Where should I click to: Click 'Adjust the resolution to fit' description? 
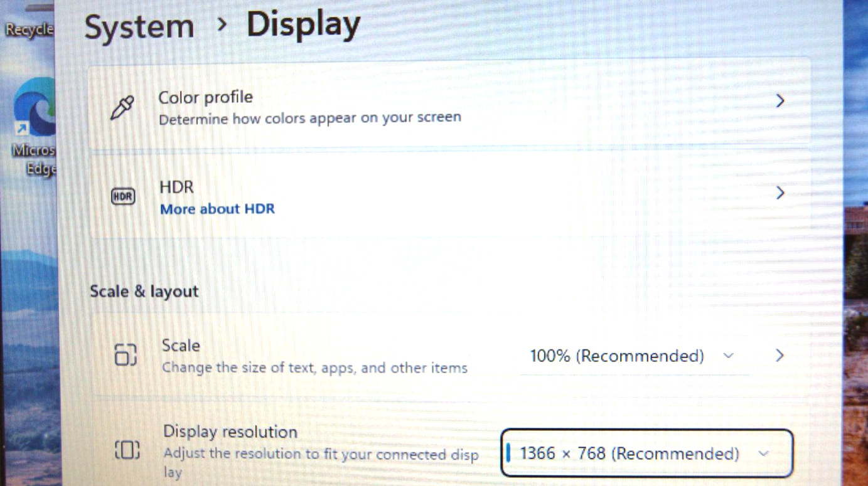click(321, 462)
